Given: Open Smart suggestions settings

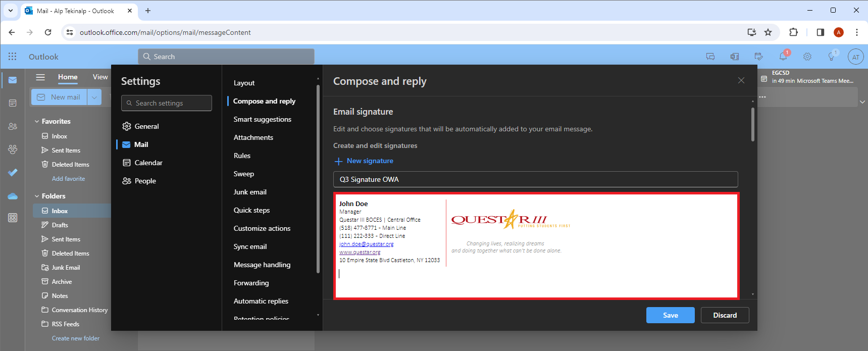Looking at the screenshot, I should tap(262, 119).
